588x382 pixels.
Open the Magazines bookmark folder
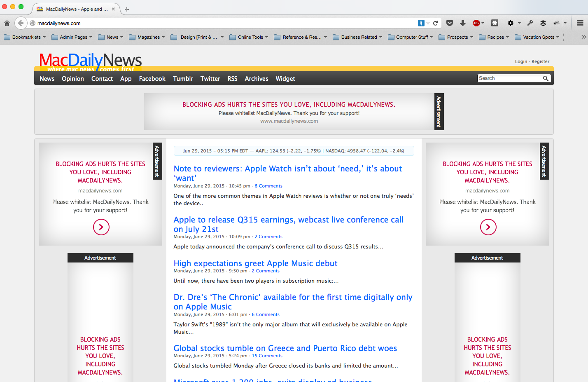click(x=147, y=37)
